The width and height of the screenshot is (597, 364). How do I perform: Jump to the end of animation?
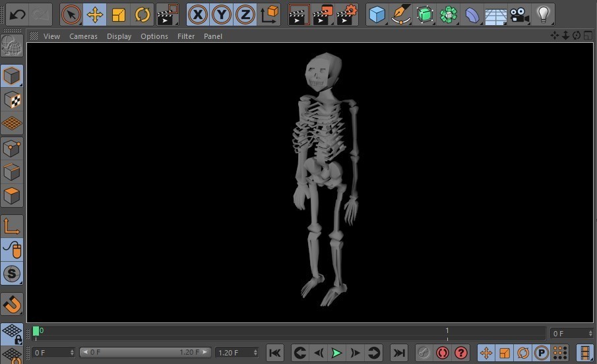pyautogui.click(x=398, y=353)
